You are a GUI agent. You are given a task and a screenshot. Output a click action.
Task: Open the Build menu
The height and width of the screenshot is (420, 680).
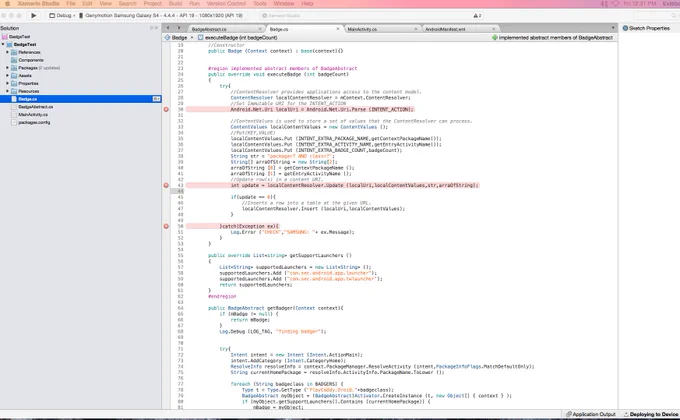click(175, 3)
